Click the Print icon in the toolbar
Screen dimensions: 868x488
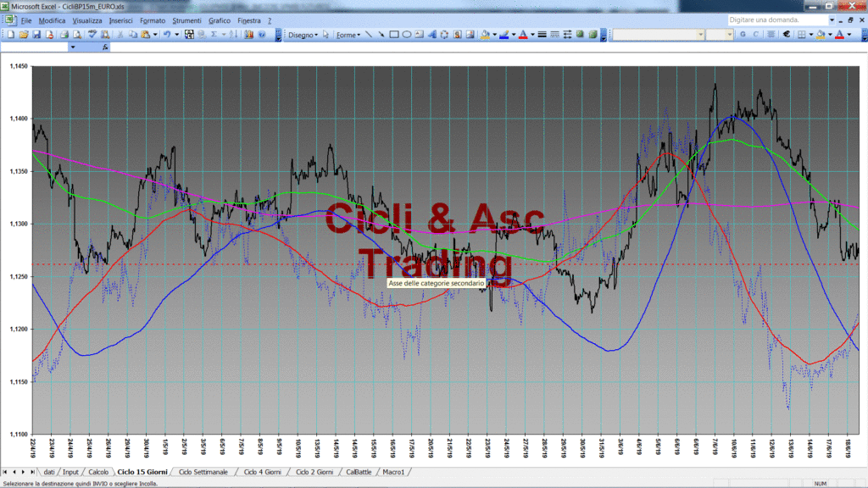64,35
